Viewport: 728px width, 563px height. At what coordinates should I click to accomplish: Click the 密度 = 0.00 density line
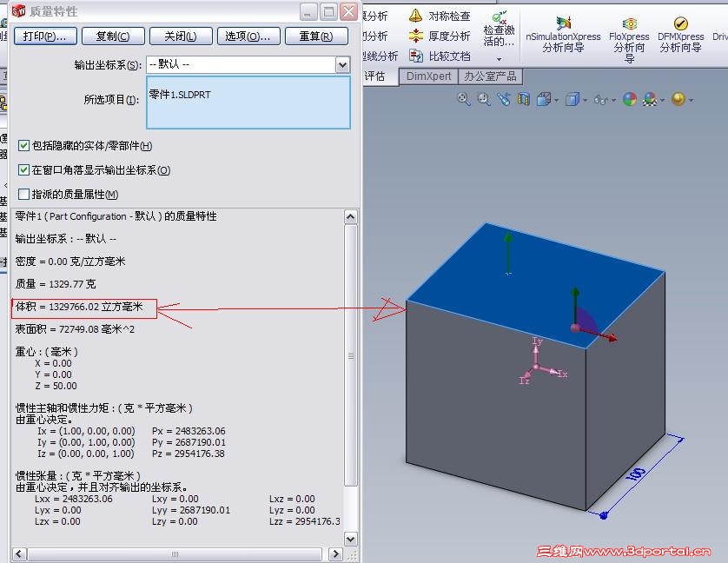tap(70, 262)
